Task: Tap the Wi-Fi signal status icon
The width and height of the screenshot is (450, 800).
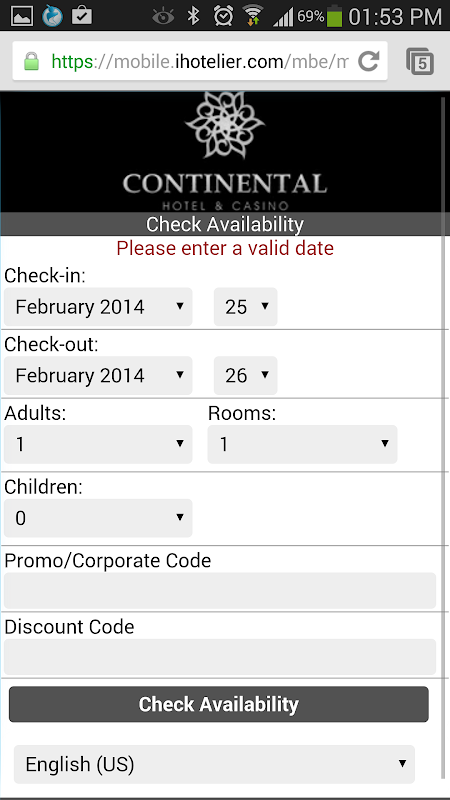Action: pyautogui.click(x=252, y=16)
